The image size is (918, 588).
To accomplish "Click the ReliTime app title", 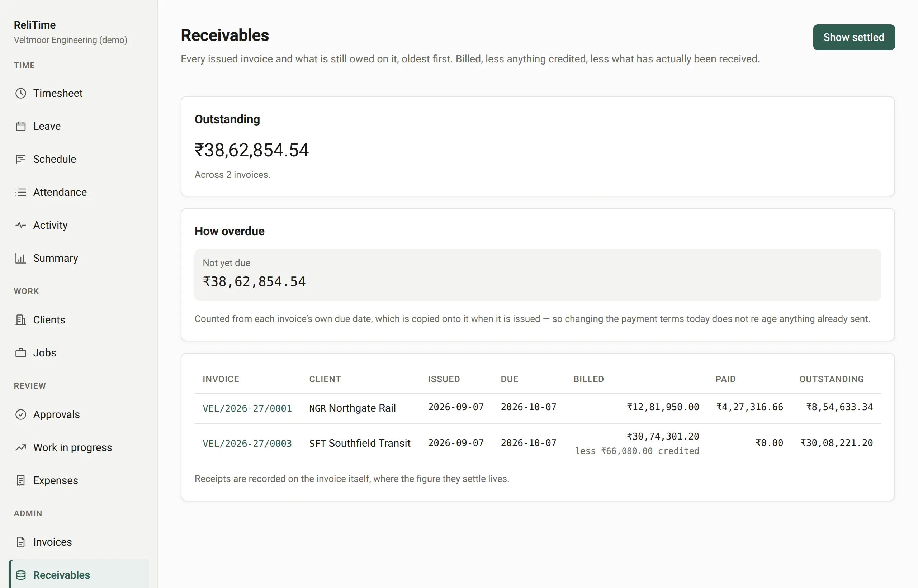I will 35,25.
